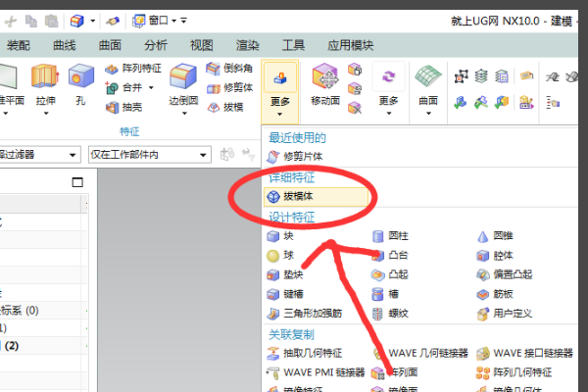Click the 移动面 move face tool
The image size is (588, 392).
(325, 84)
